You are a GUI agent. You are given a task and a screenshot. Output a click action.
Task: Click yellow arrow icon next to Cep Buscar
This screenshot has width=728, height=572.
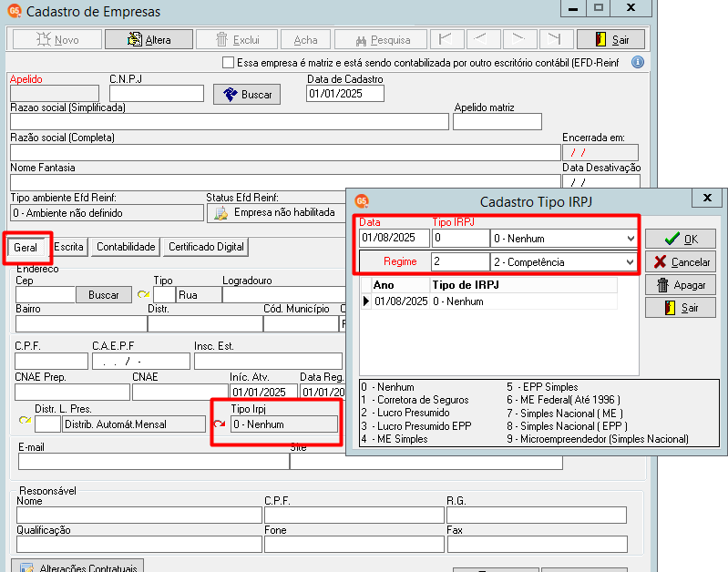coord(143,294)
